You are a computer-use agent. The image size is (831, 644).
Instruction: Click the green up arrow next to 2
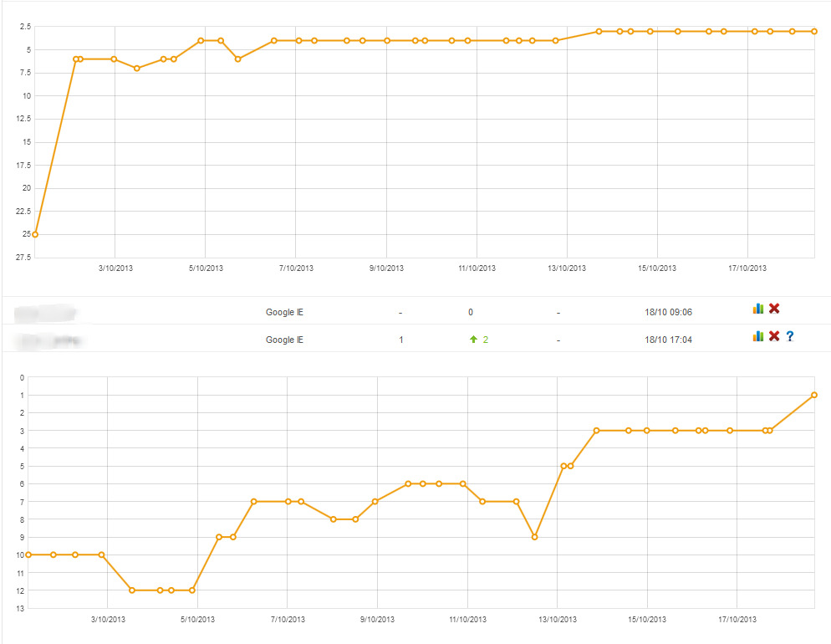pos(473,340)
